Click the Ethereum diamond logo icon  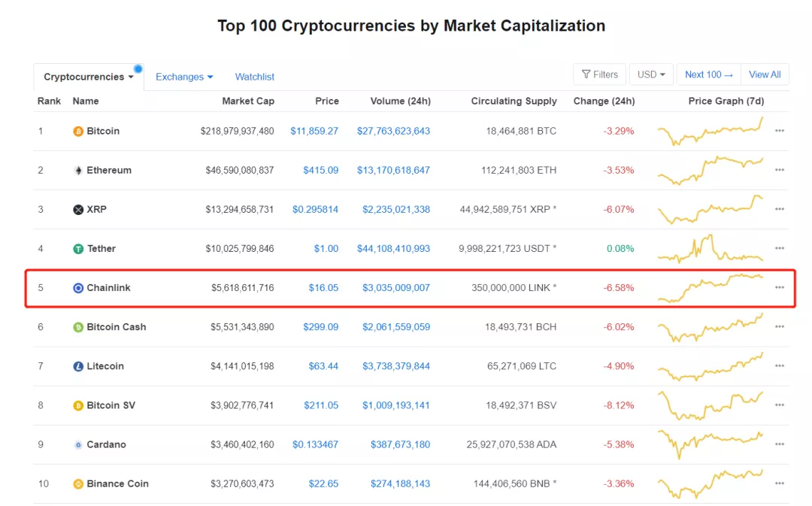point(78,171)
